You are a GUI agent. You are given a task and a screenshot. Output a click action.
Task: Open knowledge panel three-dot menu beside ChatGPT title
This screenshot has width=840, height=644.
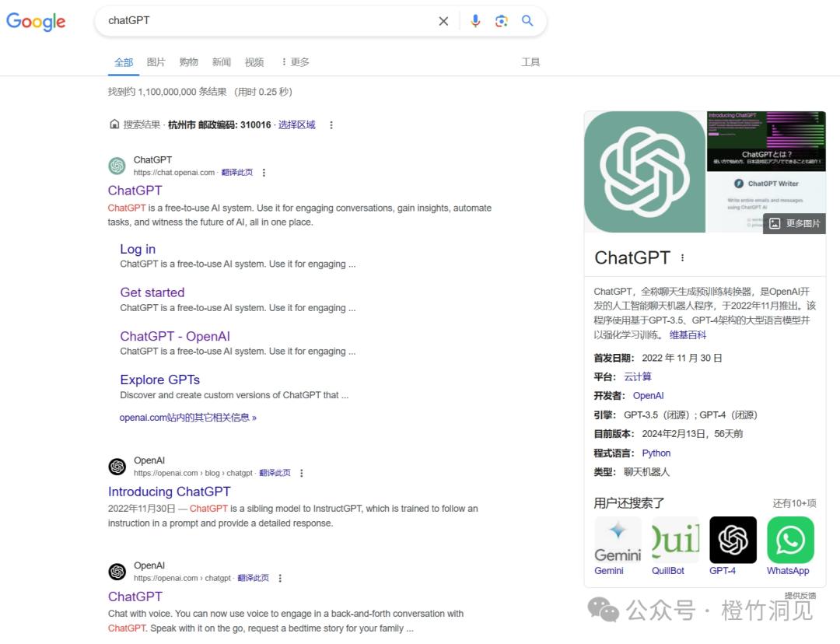683,257
